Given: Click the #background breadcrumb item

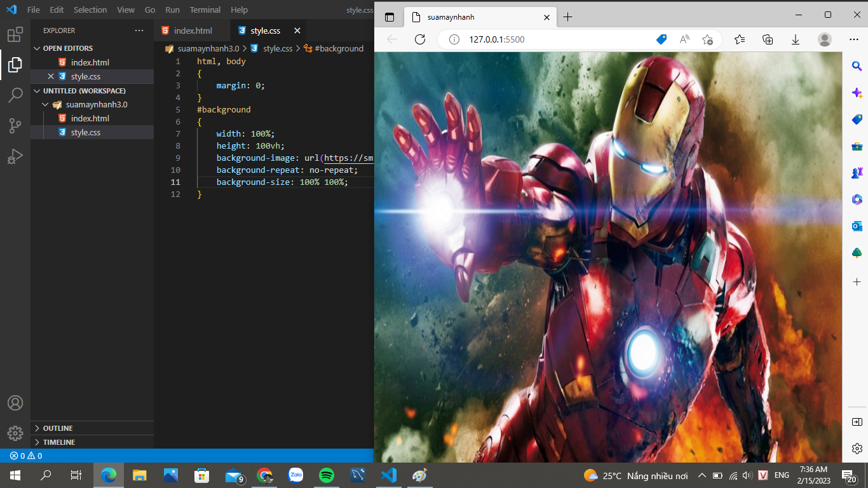Looking at the screenshot, I should (334, 48).
